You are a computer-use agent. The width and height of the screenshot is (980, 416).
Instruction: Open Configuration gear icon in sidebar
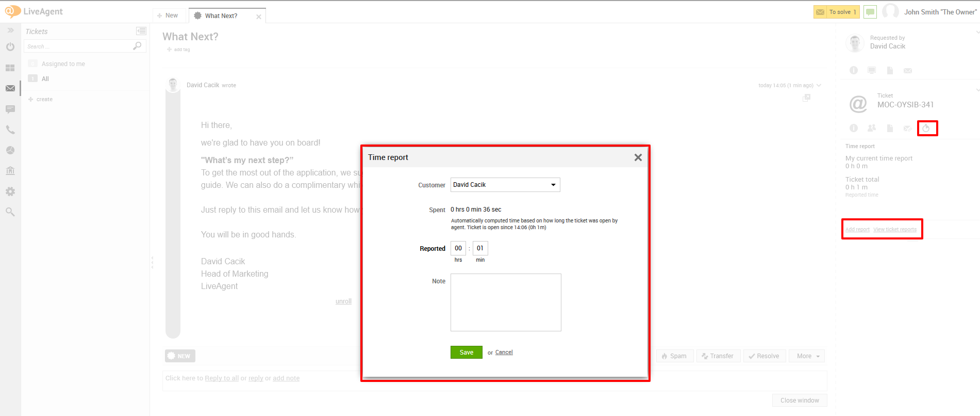tap(10, 191)
